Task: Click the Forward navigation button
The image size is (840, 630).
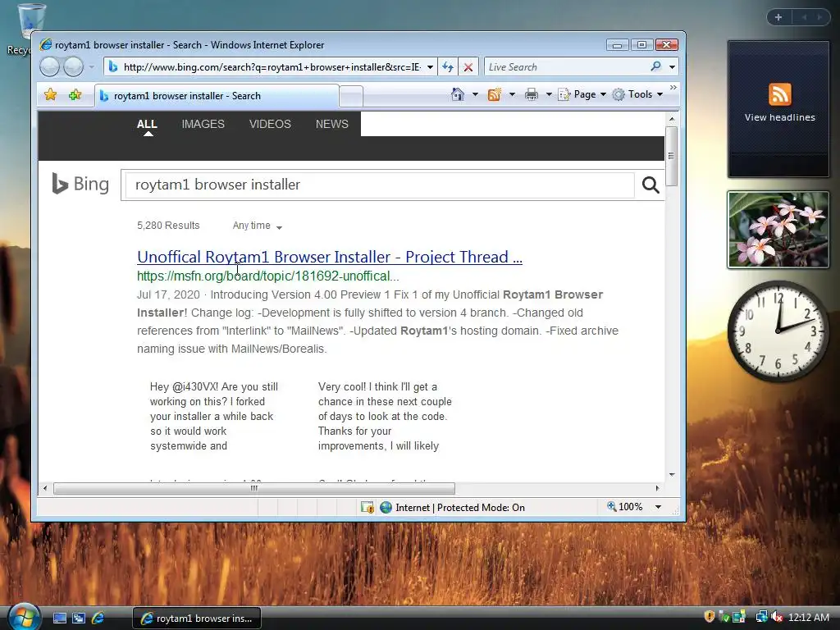Action: (73, 67)
